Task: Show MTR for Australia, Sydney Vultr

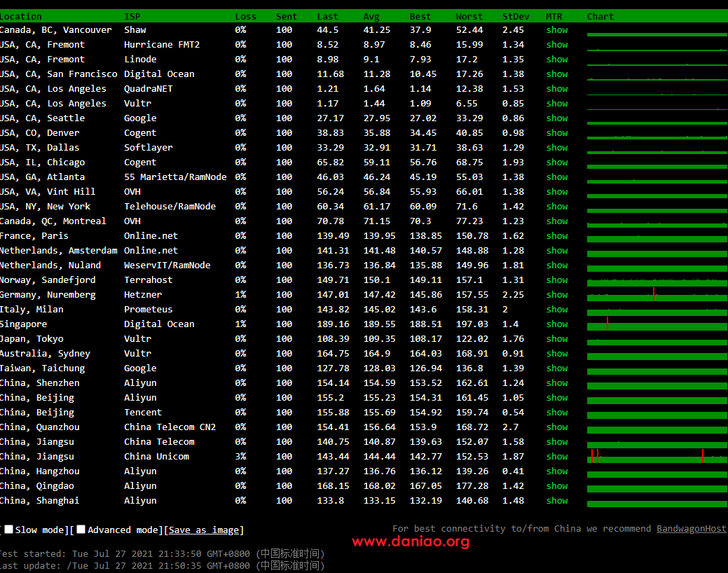Action: click(556, 353)
